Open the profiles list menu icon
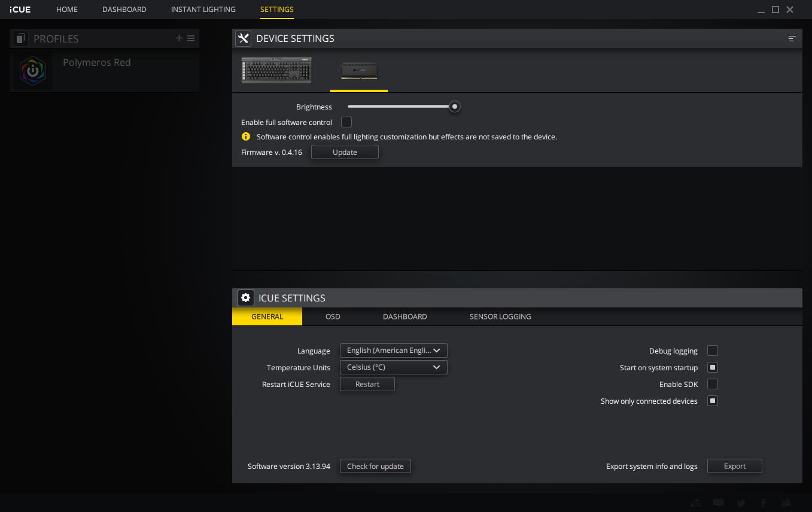This screenshot has height=512, width=812. tap(191, 38)
